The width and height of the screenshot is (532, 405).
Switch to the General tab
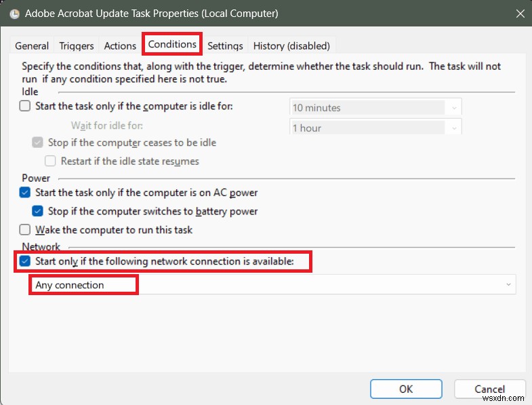pos(32,45)
